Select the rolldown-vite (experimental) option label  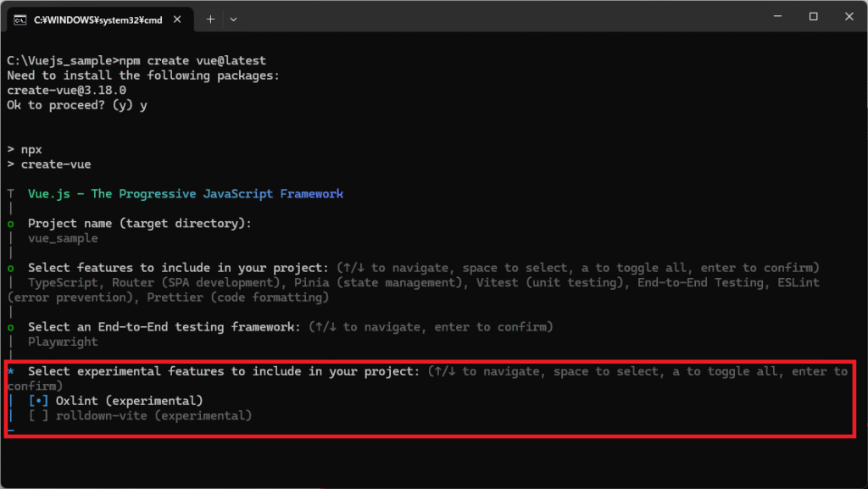click(153, 415)
